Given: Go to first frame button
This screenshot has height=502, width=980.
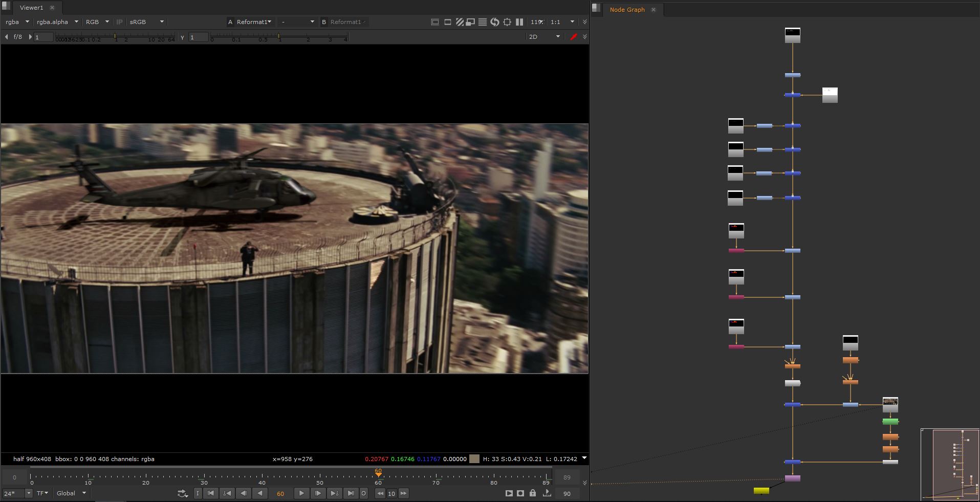Looking at the screenshot, I should coord(210,494).
